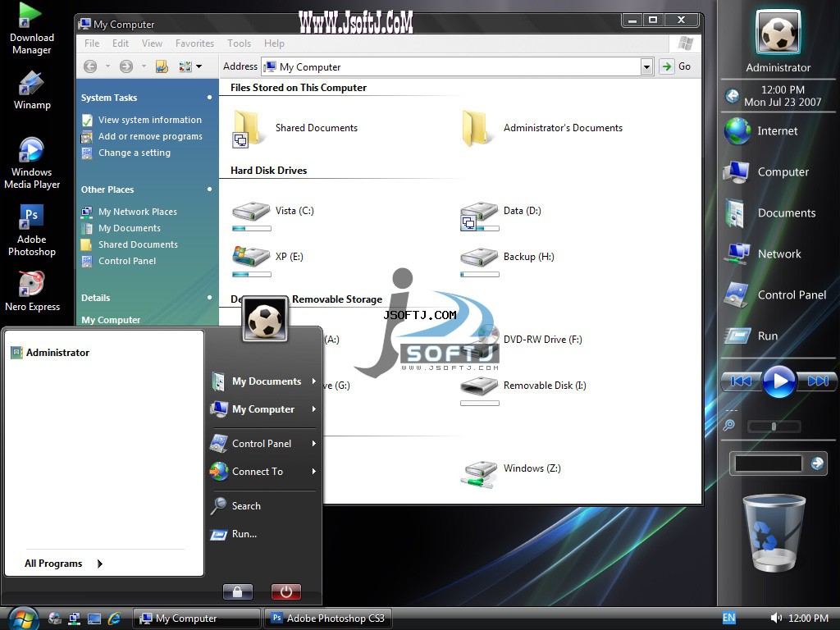The image size is (840, 630).
Task: Open the View menu
Action: pos(152,43)
